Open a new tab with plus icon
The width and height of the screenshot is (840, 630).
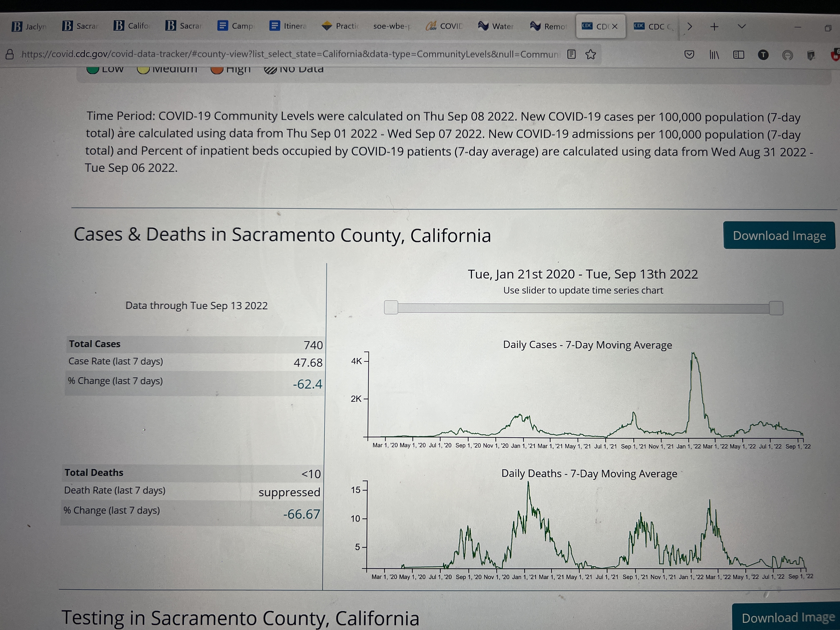click(x=714, y=27)
